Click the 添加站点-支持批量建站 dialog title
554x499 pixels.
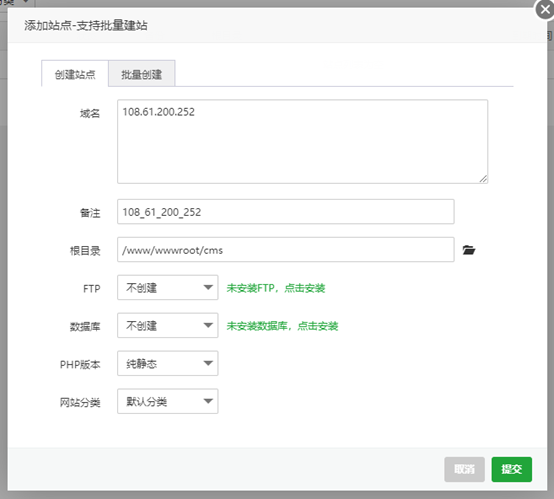[86, 25]
